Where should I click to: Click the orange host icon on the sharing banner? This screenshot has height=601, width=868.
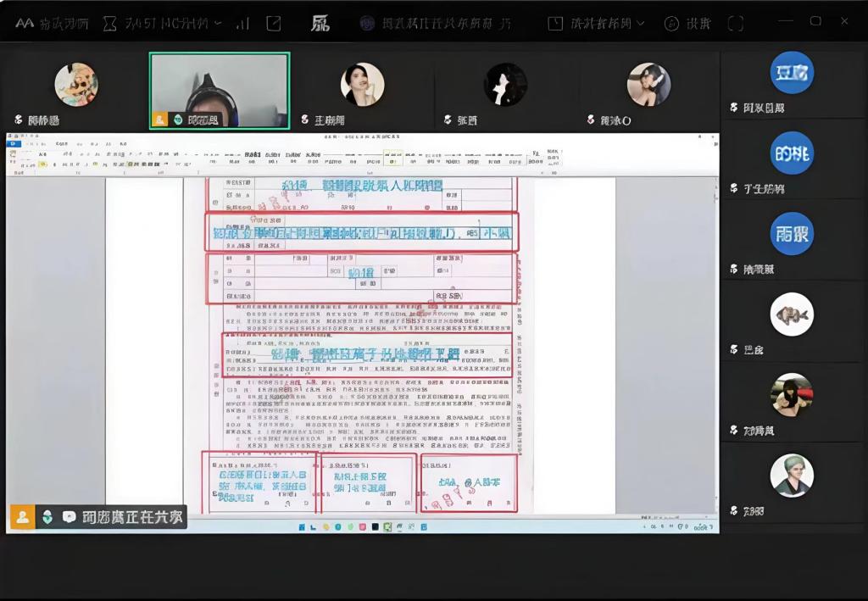[x=23, y=516]
